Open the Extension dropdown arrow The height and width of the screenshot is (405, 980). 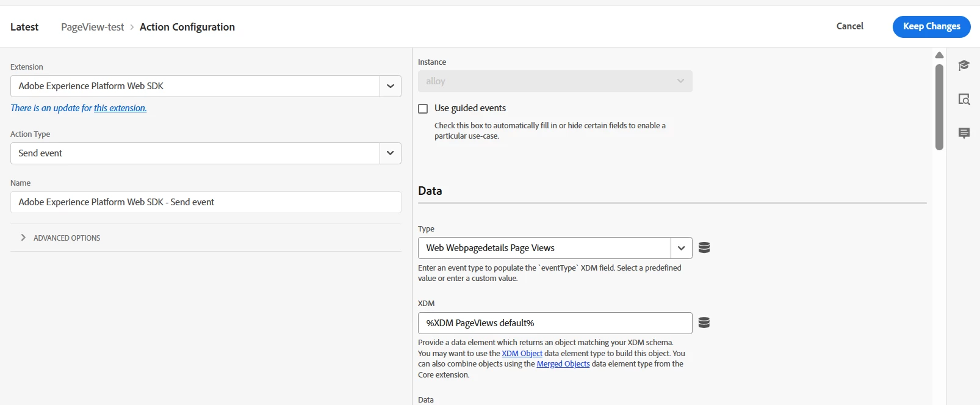coord(390,86)
